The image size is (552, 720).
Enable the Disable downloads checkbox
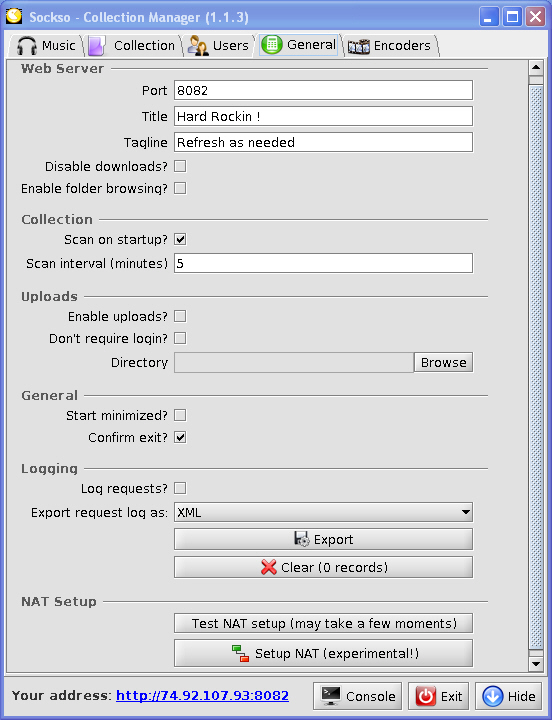(x=180, y=166)
